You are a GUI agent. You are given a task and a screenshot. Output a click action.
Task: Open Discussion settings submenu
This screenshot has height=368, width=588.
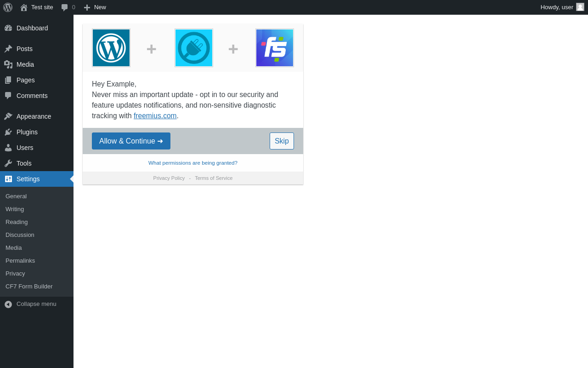pyautogui.click(x=20, y=235)
